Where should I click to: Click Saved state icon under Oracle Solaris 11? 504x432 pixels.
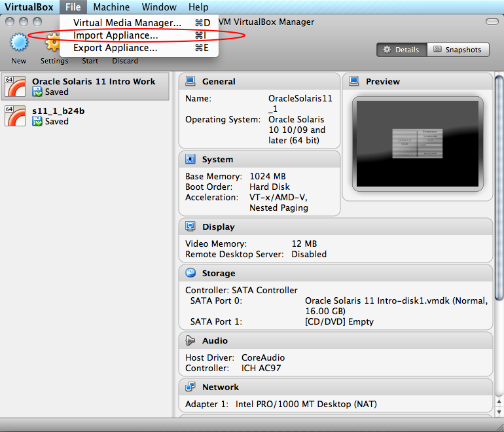click(37, 92)
